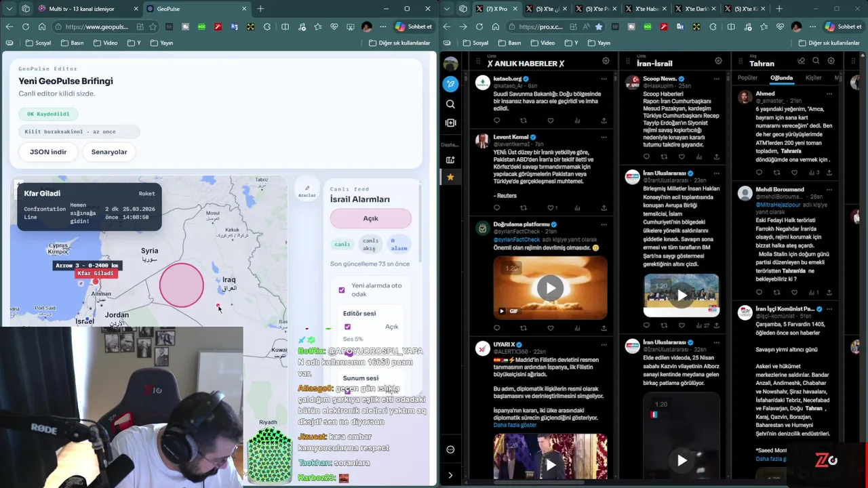Switch to the (7) X Pro browser tab

[x=496, y=9]
